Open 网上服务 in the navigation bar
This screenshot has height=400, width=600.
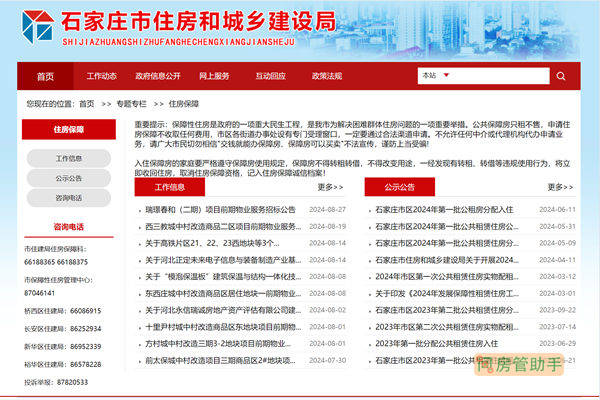[214, 76]
